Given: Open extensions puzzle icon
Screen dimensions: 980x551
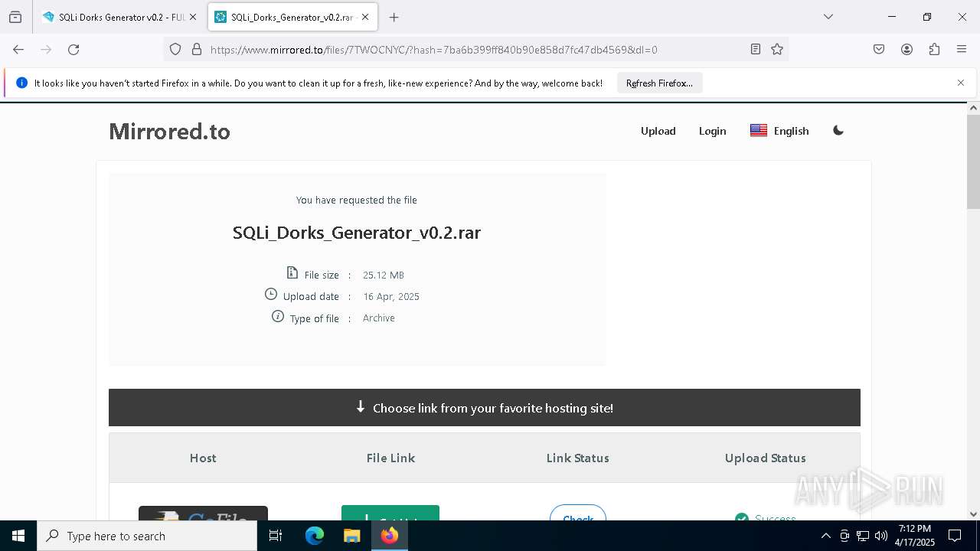Looking at the screenshot, I should [x=934, y=50].
